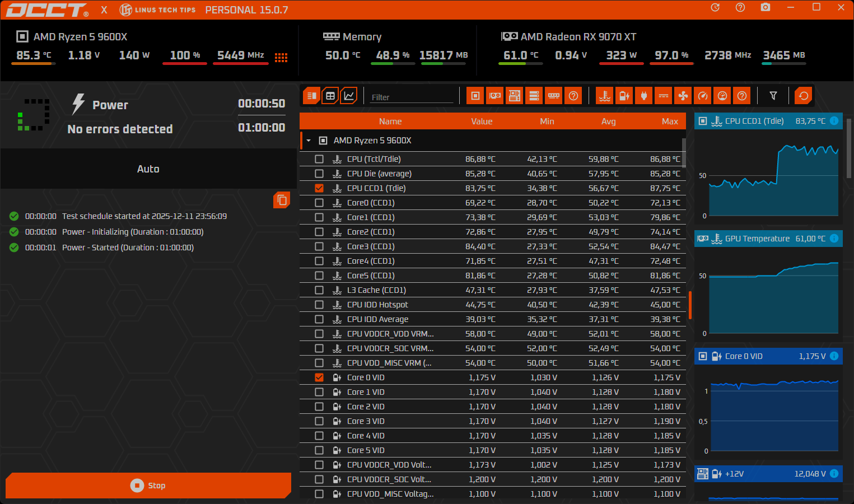Sort by the Max column header
The image size is (854, 504).
click(670, 122)
